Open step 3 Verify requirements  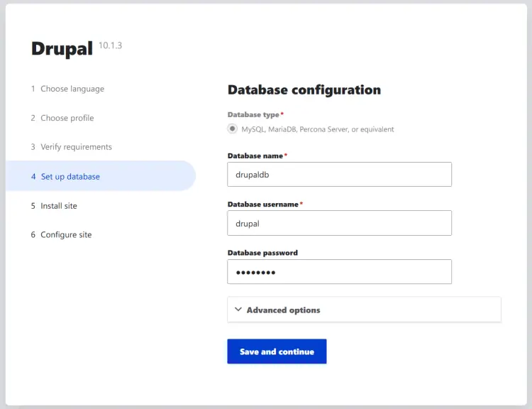tap(76, 147)
